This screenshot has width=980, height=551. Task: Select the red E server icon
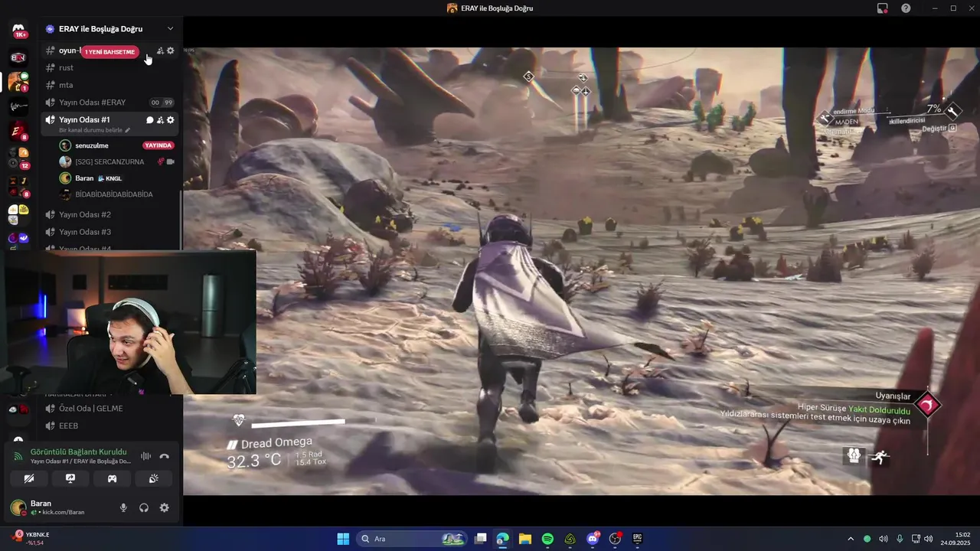click(x=17, y=132)
